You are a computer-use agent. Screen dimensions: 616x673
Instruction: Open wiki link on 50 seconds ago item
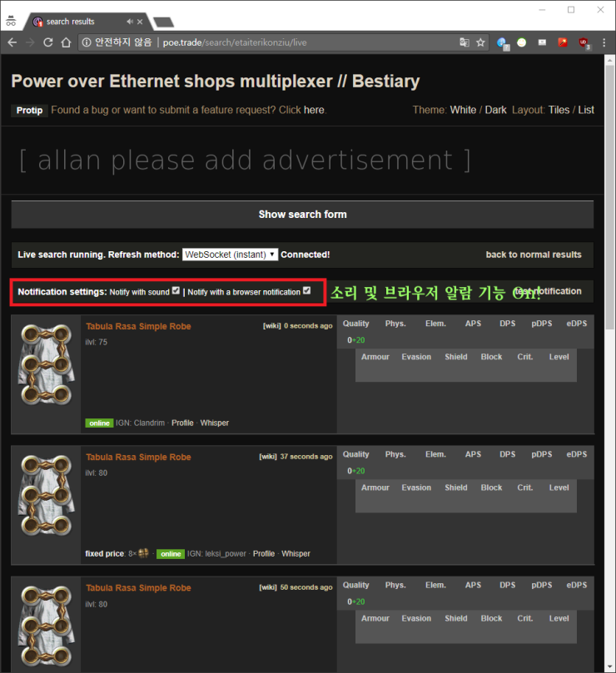point(268,587)
